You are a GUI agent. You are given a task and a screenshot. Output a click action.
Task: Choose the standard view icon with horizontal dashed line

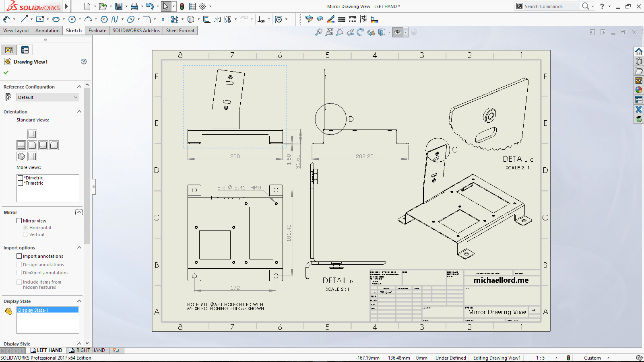pos(43,145)
